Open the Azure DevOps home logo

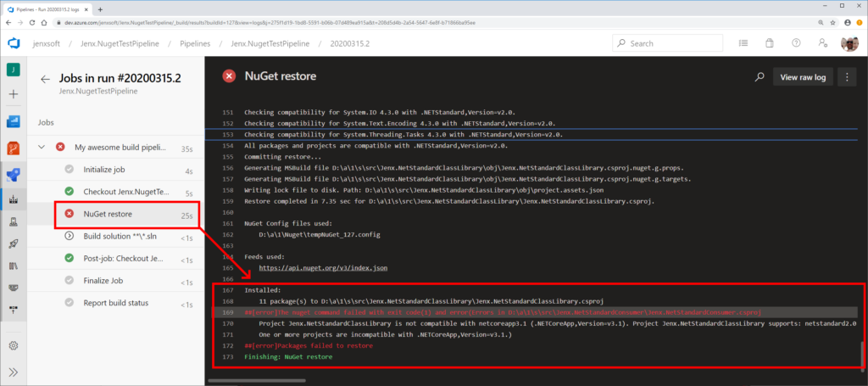tap(14, 43)
